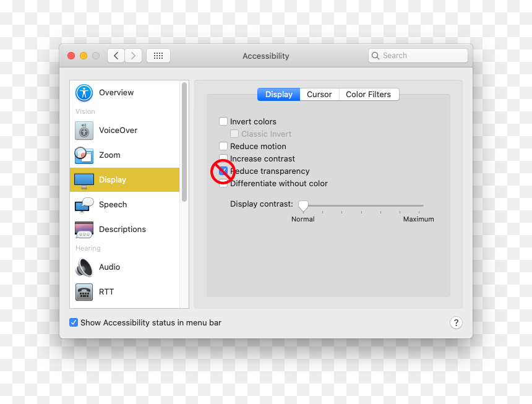Go back with the left chevron button
This screenshot has height=404, width=532.
(x=116, y=56)
